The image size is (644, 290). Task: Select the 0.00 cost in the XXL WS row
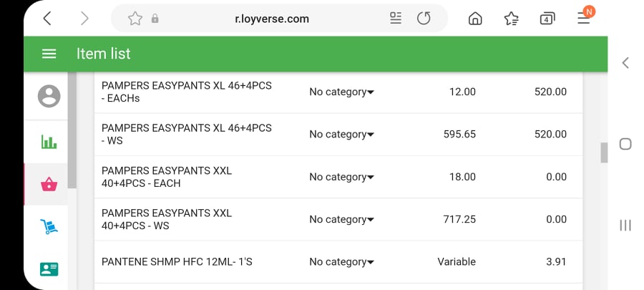click(556, 219)
